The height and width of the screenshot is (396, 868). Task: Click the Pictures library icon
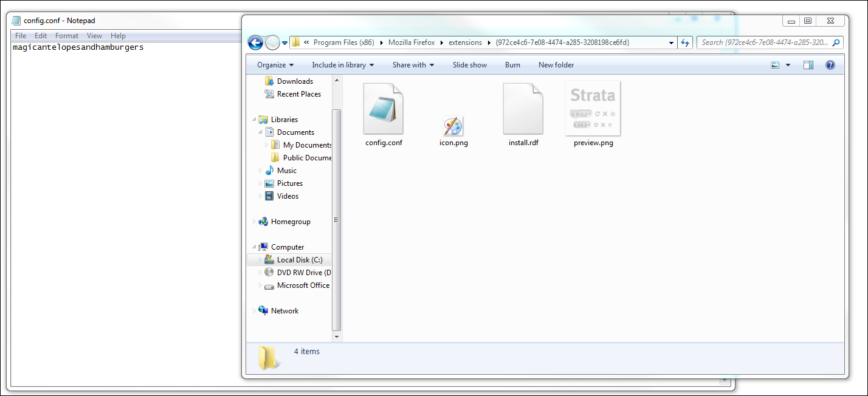tap(269, 183)
